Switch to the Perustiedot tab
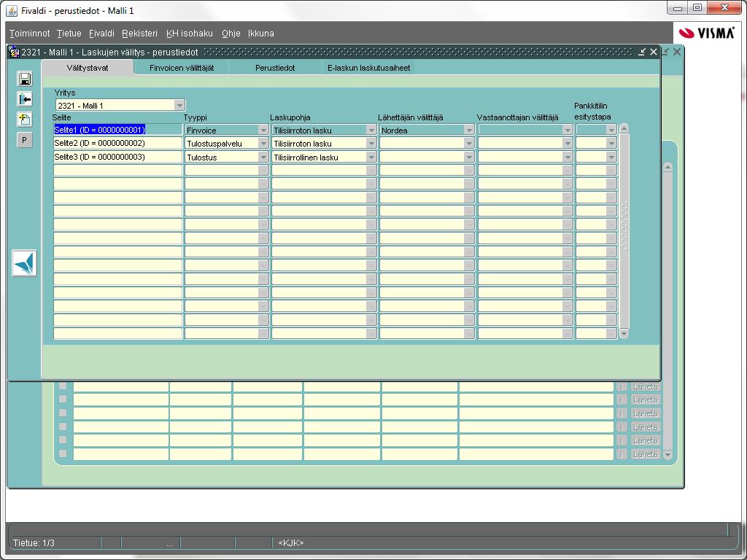This screenshot has width=747, height=560. 275,68
